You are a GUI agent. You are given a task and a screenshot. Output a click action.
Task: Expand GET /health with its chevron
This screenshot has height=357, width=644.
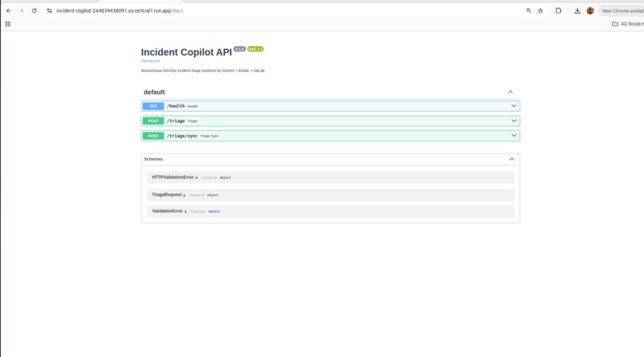coord(514,106)
